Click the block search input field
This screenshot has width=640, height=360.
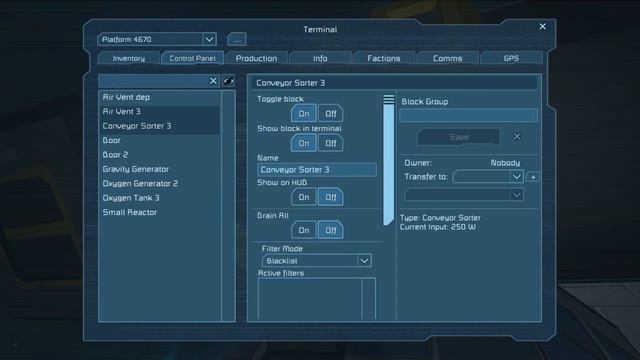coord(153,81)
